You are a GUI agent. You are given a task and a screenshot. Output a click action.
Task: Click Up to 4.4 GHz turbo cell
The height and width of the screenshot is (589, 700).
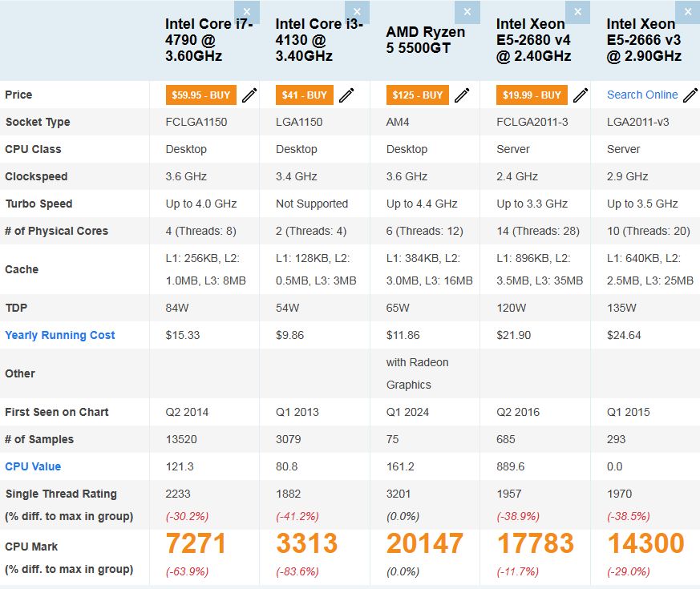(422, 204)
